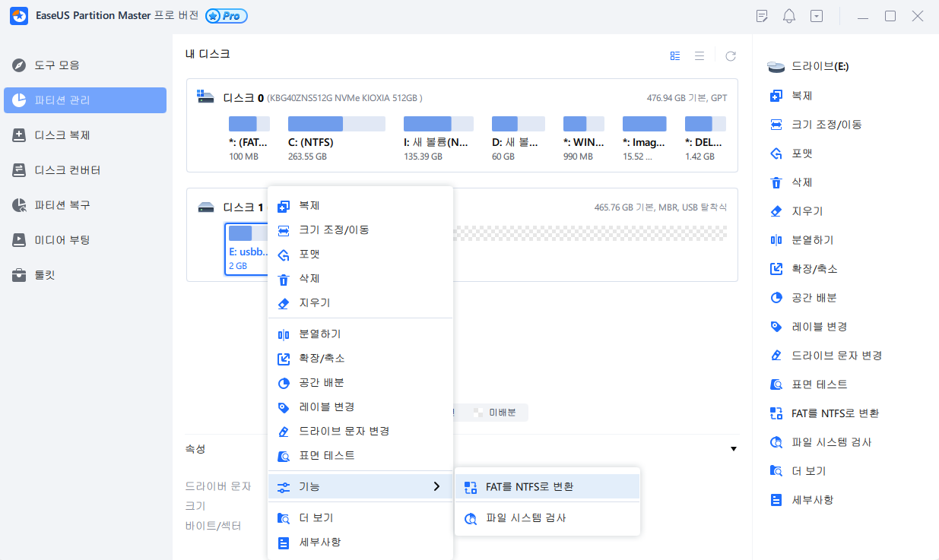Screen dimensions: 939x560
Task: Open notifications via the bell icon
Action: 791,15
